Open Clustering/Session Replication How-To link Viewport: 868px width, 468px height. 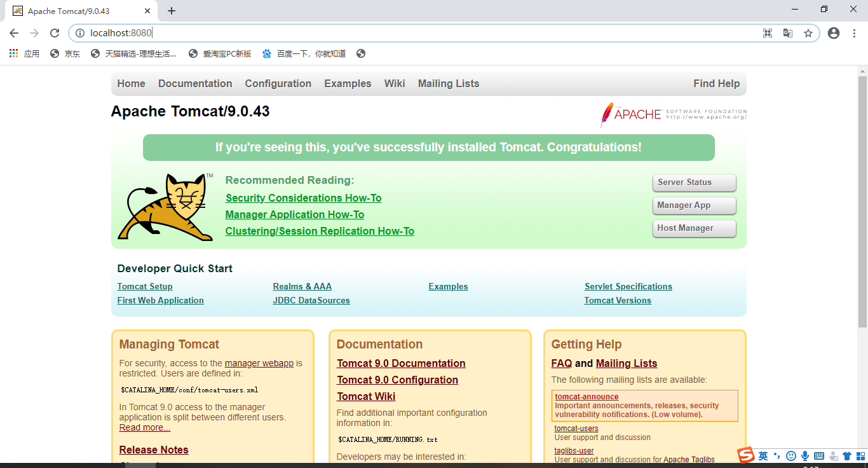coord(320,231)
